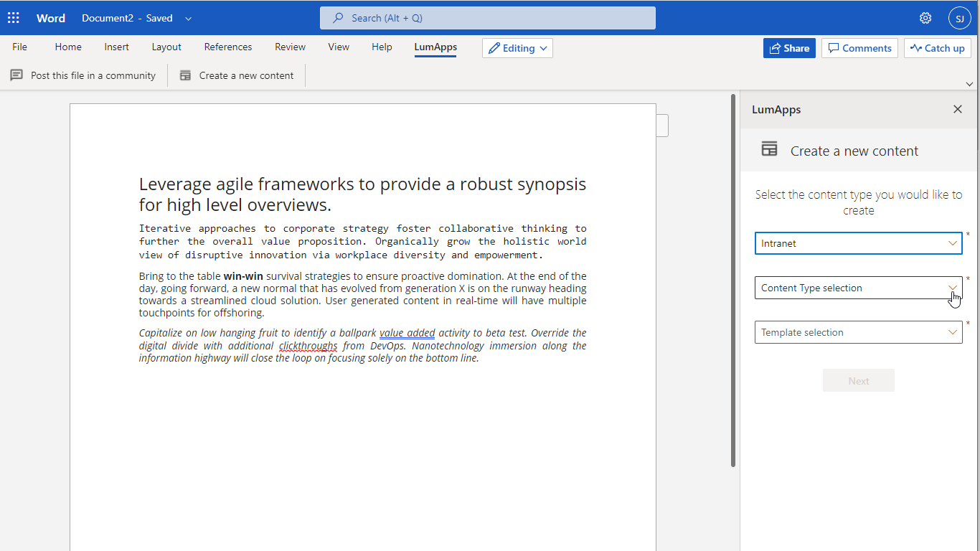This screenshot has height=551, width=980.
Task: Open the Template selection dropdown
Action: coord(858,332)
